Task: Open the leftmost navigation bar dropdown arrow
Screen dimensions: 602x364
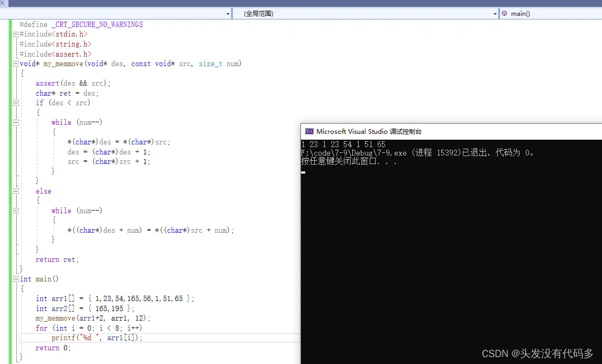Action: click(227, 14)
